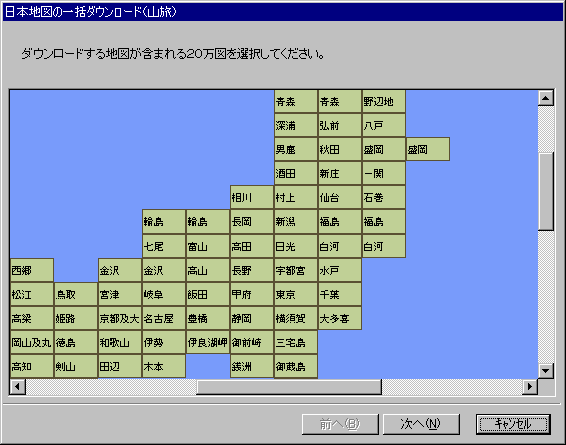This screenshot has height=445, width=566.
Task: Select the 横須賀 map tile
Action: tap(296, 318)
